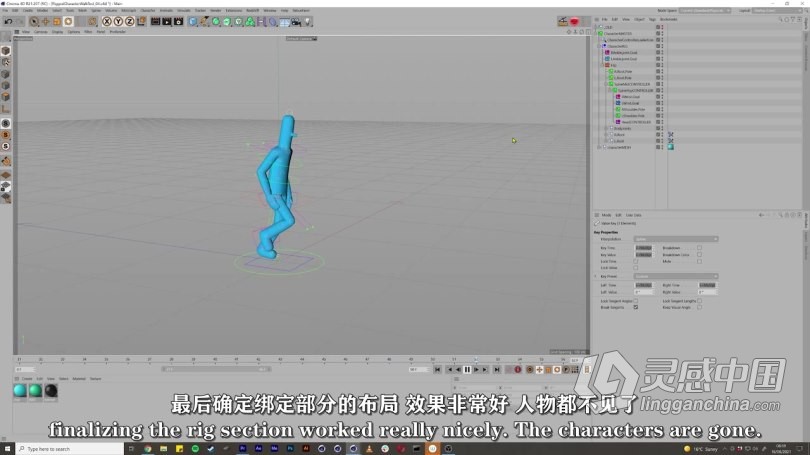810x455 pixels.
Task: Expand the Body joints tree item
Action: [x=606, y=128]
